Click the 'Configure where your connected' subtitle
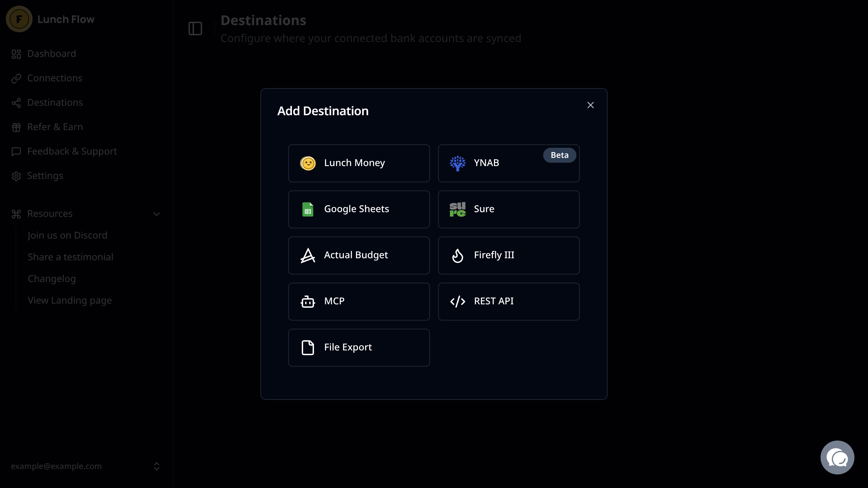The image size is (868, 488). [x=371, y=38]
